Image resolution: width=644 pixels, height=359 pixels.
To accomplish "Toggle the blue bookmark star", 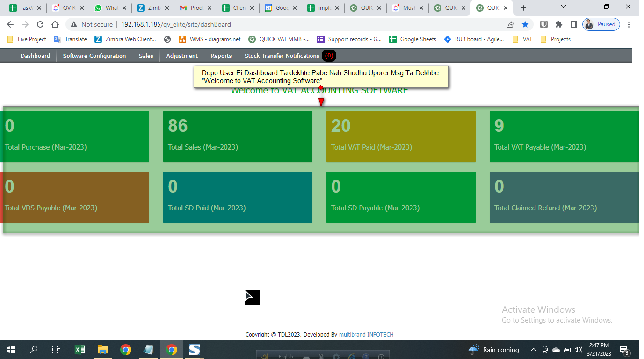I will point(525,24).
